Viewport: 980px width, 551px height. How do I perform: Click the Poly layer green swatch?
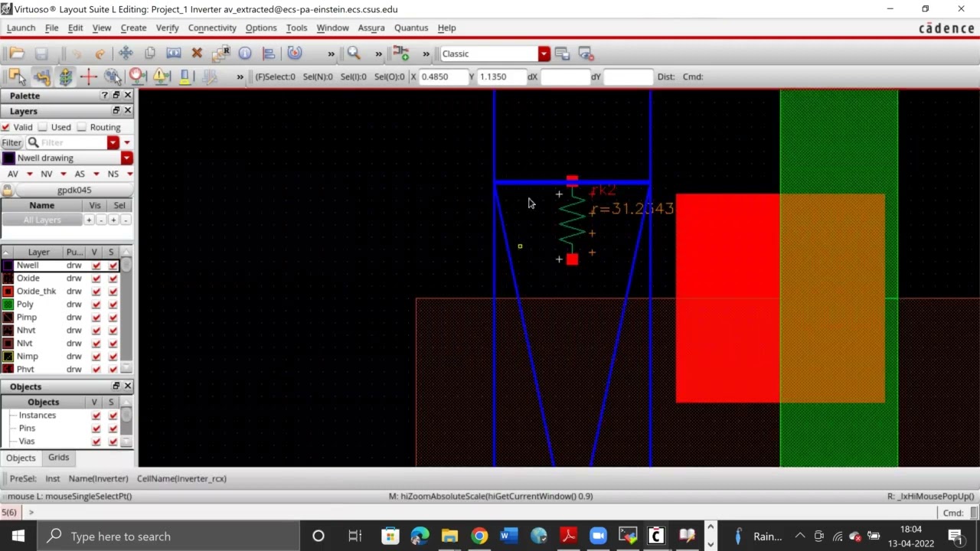(x=8, y=305)
